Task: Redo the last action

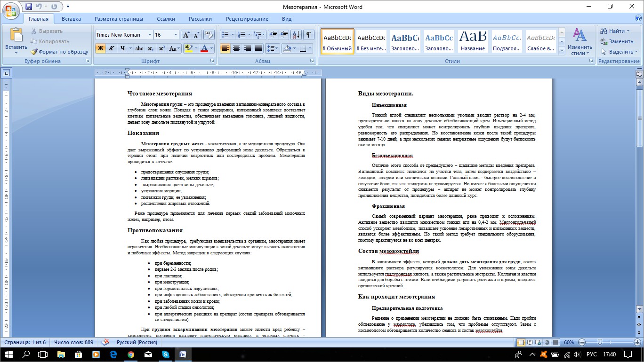Action: pos(54,7)
